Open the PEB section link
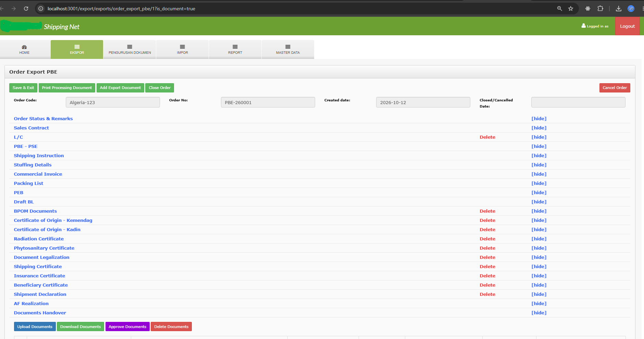Viewport: 644px width, 339px height. click(x=18, y=192)
